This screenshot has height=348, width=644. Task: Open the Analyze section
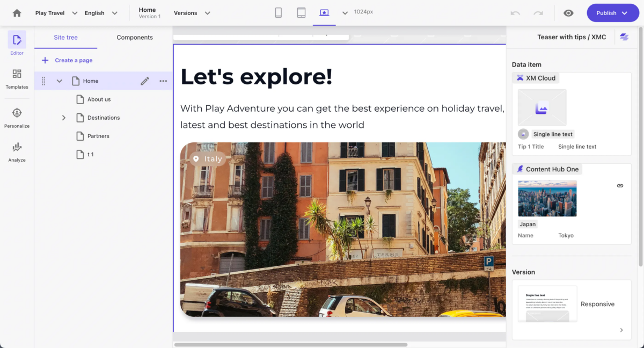click(17, 152)
